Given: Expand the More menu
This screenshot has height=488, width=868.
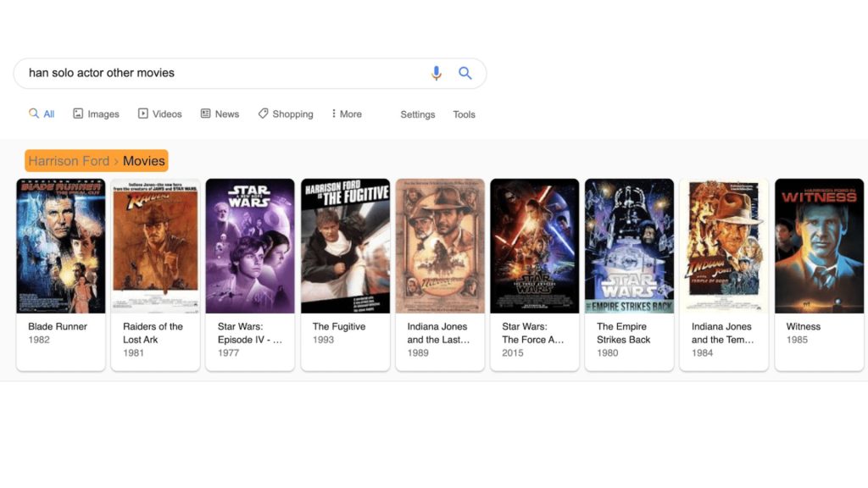Looking at the screenshot, I should [x=347, y=114].
